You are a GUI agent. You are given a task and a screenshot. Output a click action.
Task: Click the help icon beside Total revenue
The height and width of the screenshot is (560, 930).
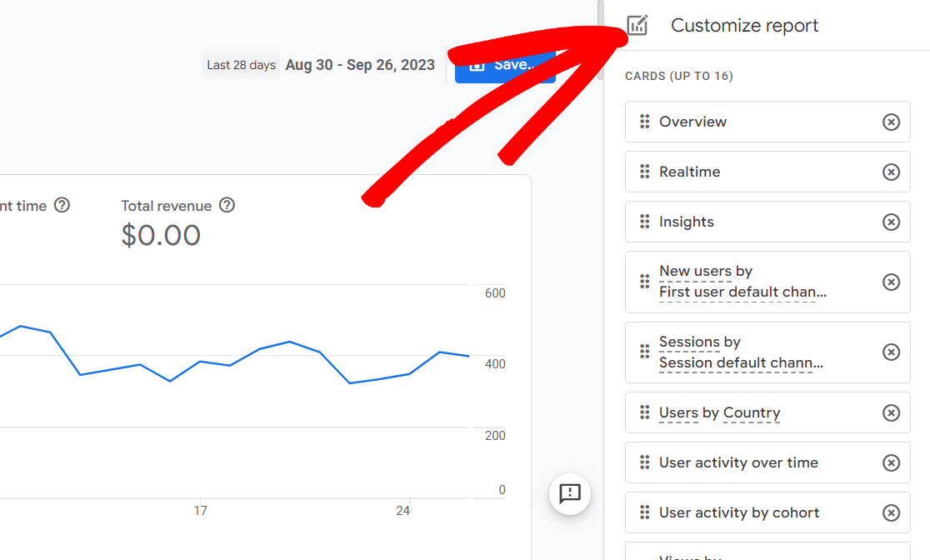pyautogui.click(x=227, y=205)
